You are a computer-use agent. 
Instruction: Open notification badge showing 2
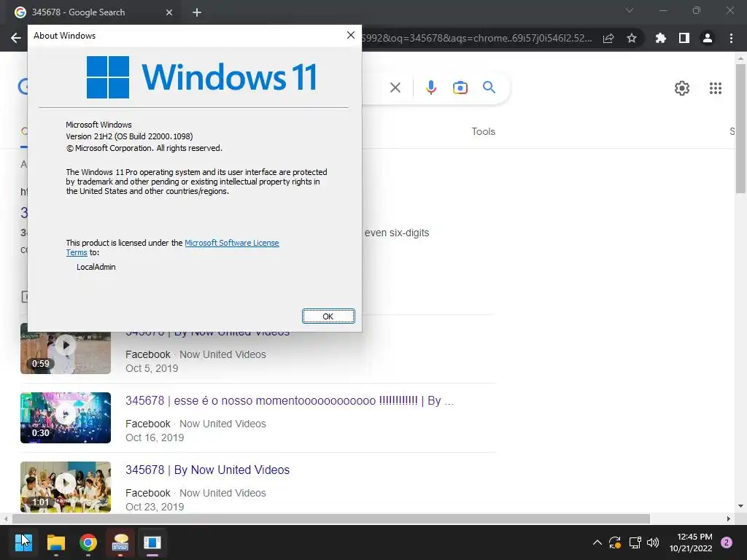coord(727,542)
